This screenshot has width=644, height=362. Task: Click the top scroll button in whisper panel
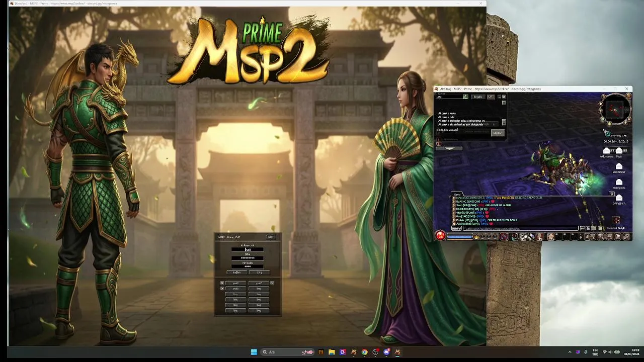click(504, 103)
